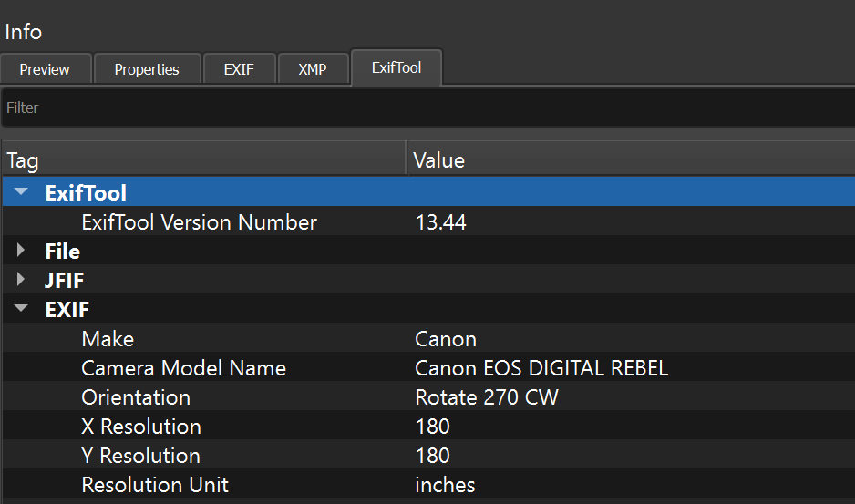
Task: Expand the File group arrow
Action: pyautogui.click(x=21, y=251)
